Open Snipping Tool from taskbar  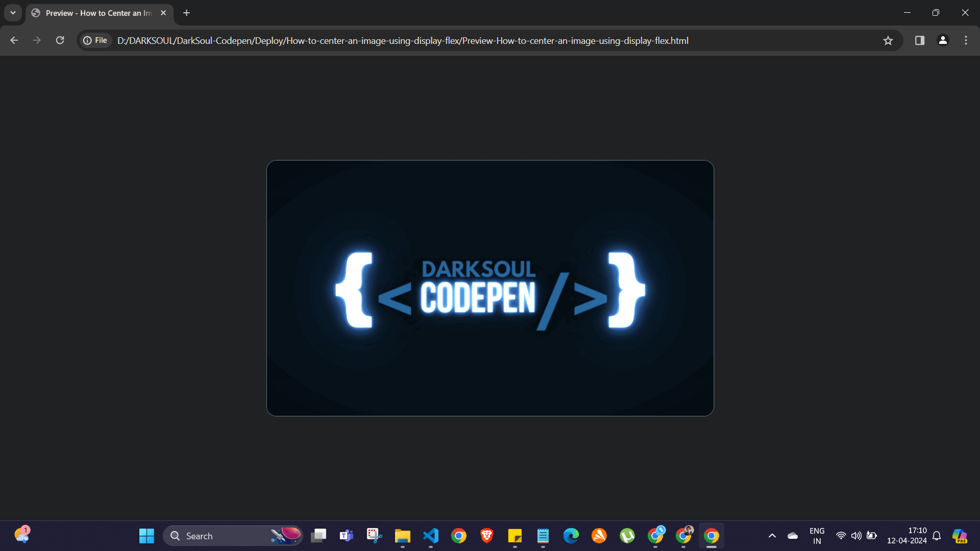click(x=374, y=536)
